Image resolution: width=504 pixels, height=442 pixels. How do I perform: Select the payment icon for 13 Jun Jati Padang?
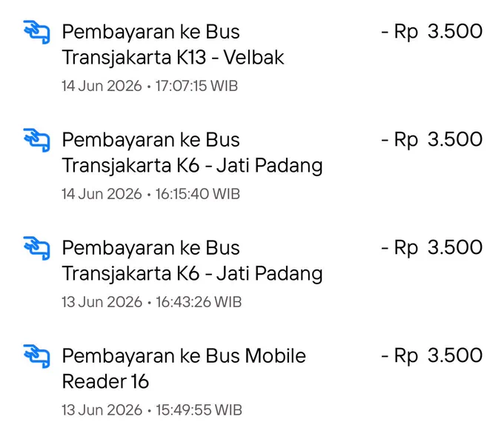pos(36,248)
